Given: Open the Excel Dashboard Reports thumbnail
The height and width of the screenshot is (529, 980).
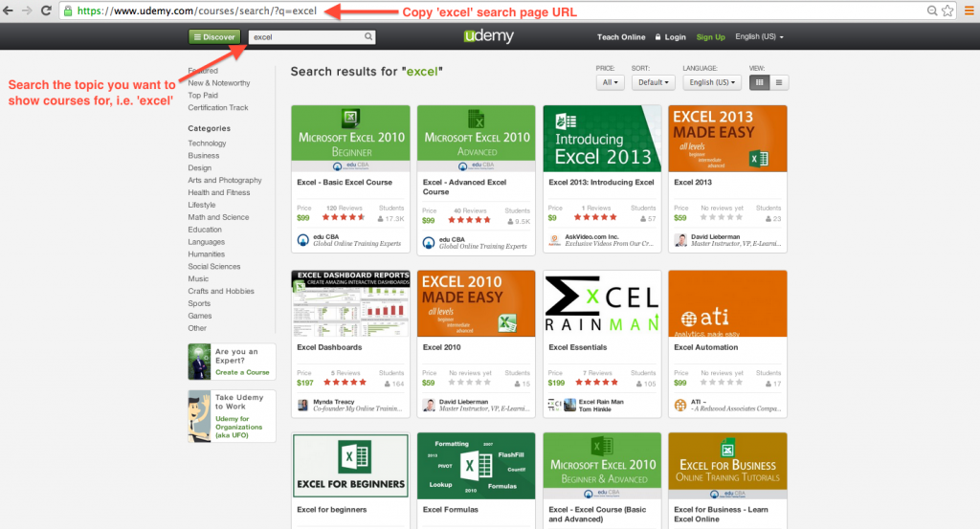Looking at the screenshot, I should coord(350,303).
